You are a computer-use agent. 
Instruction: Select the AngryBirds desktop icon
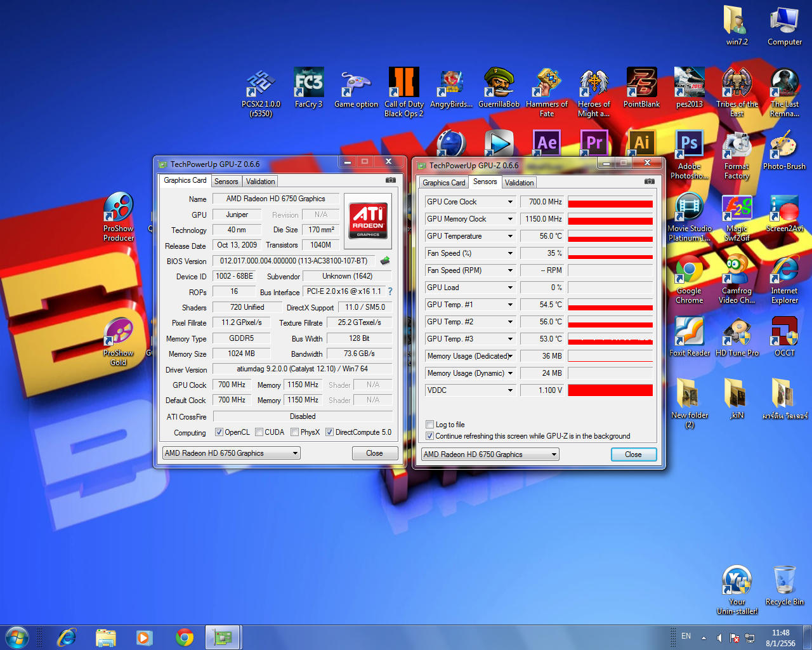click(451, 88)
